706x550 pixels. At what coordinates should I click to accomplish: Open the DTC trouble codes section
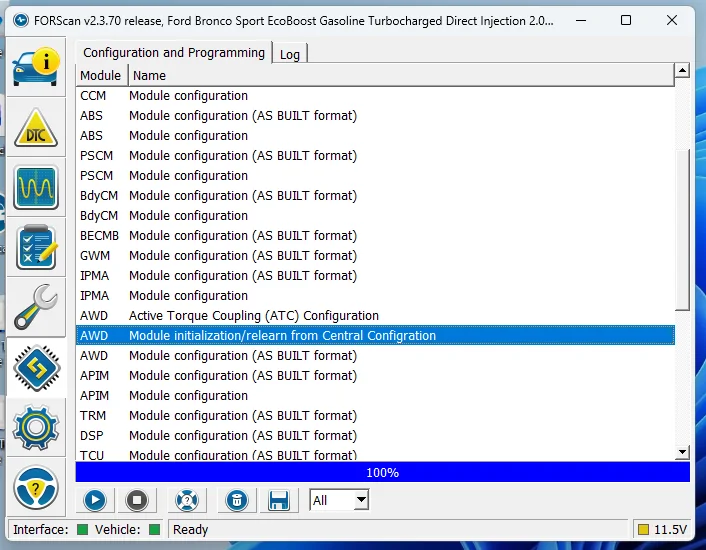click(x=36, y=127)
